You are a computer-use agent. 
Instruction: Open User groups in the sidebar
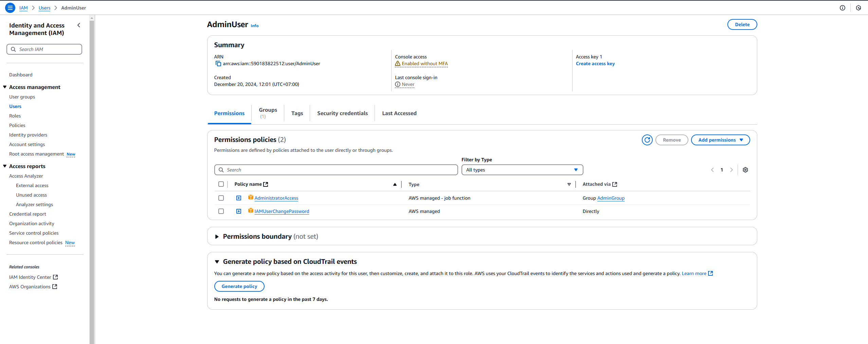point(22,97)
